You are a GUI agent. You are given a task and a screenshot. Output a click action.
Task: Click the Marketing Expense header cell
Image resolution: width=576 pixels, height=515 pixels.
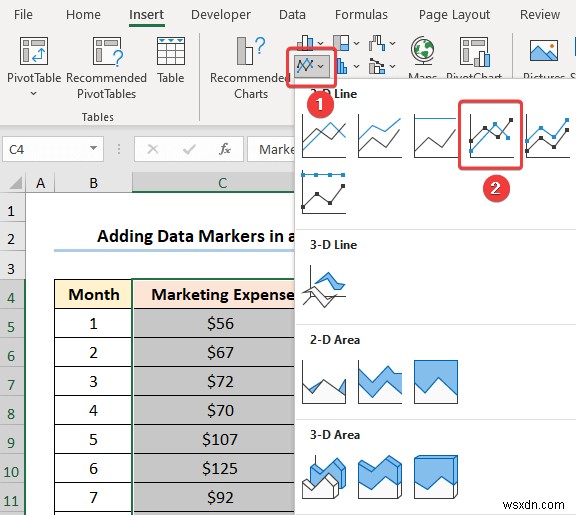coord(214,294)
